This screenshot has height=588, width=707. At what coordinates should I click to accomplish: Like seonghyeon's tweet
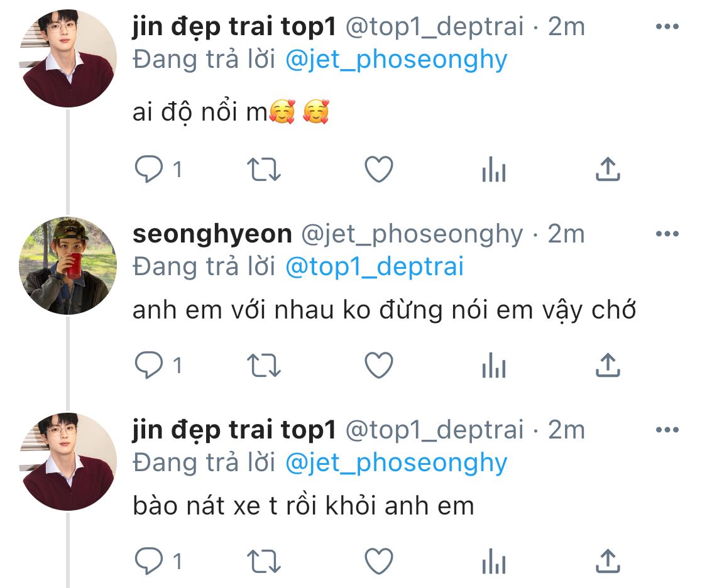coord(379,366)
